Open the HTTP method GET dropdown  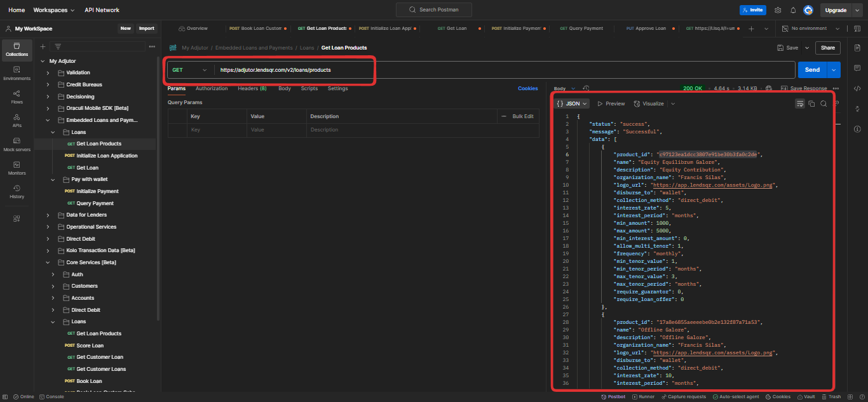189,70
